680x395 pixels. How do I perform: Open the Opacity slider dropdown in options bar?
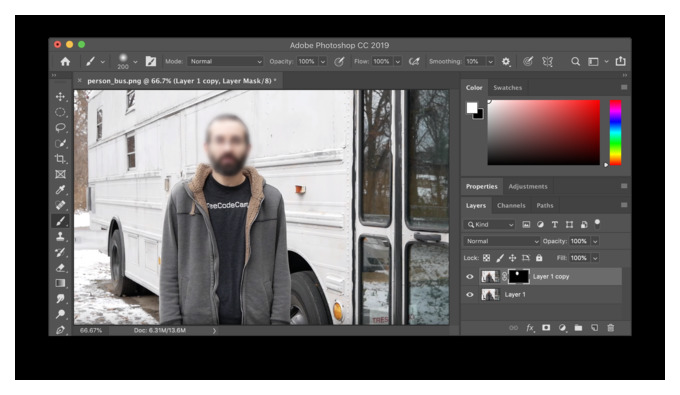[322, 62]
